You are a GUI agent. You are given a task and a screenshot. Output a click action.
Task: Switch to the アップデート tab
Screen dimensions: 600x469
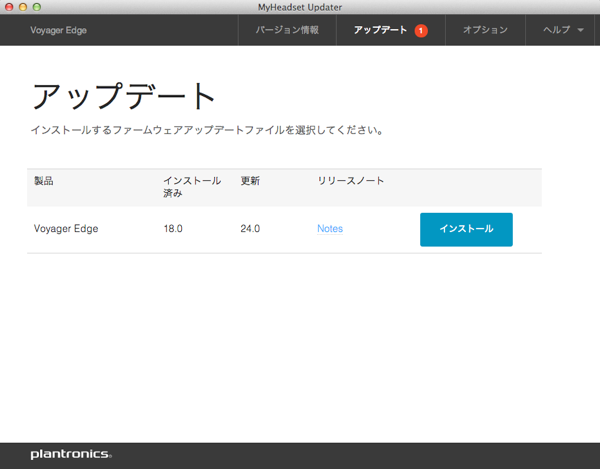tap(391, 30)
